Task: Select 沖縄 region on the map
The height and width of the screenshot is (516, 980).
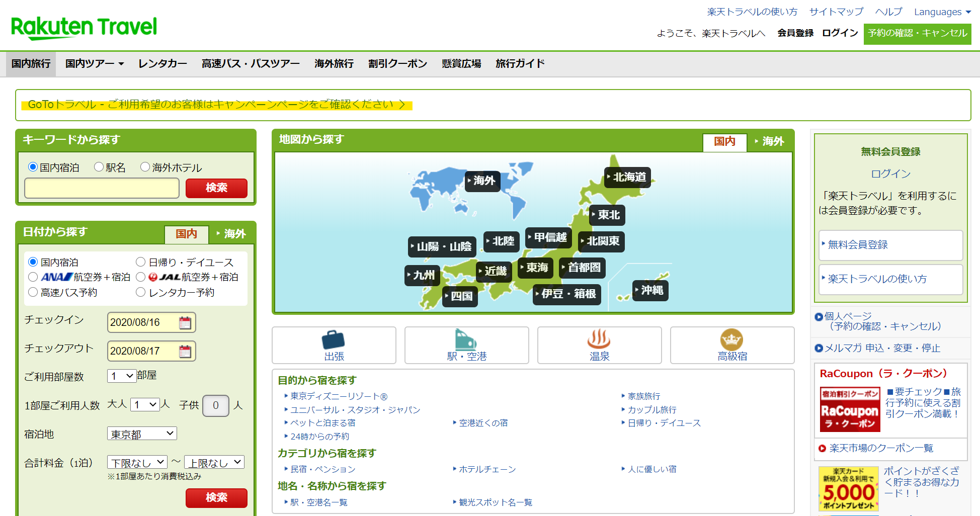Action: [650, 290]
